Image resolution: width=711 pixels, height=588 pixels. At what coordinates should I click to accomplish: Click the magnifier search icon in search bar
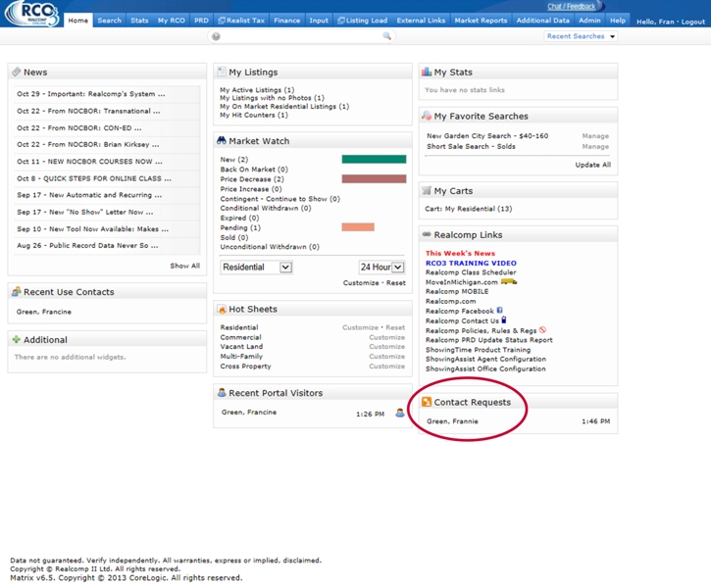(x=386, y=36)
